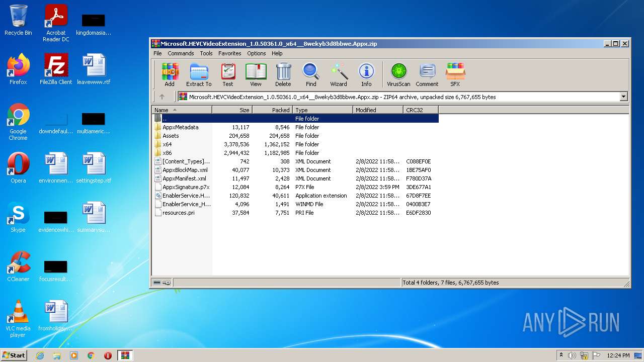644x362 pixels.
Task: Open the Wizard tool
Action: click(x=339, y=74)
